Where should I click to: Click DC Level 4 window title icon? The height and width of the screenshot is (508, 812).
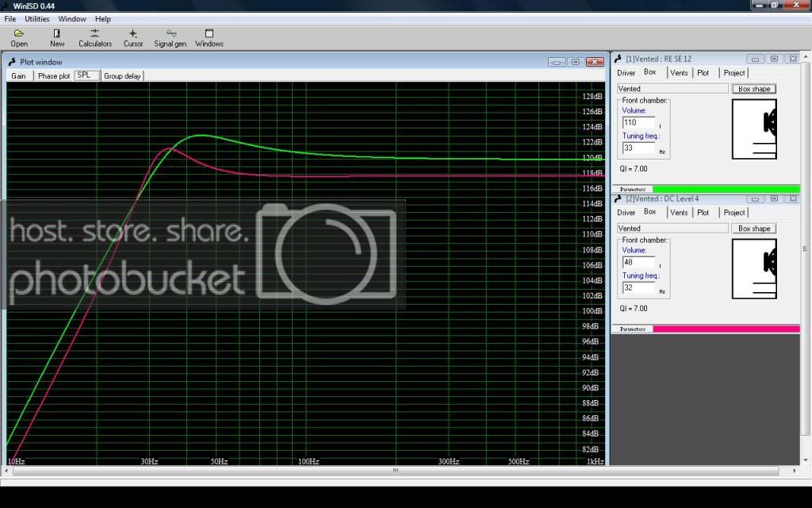click(618, 198)
